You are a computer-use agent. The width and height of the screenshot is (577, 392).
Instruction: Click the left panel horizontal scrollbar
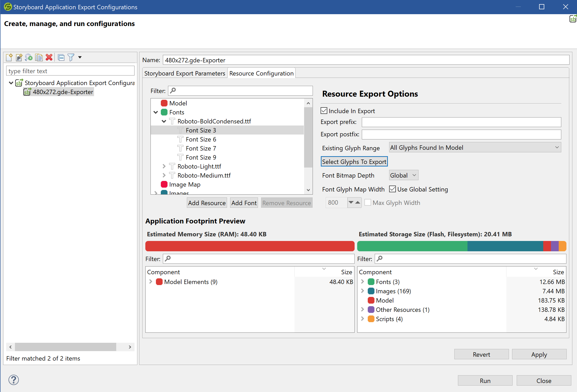pos(65,347)
